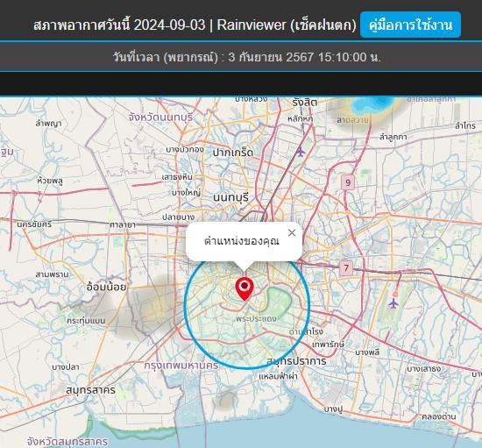
Task: Click the forecast date time bar text
Action: tap(247, 57)
